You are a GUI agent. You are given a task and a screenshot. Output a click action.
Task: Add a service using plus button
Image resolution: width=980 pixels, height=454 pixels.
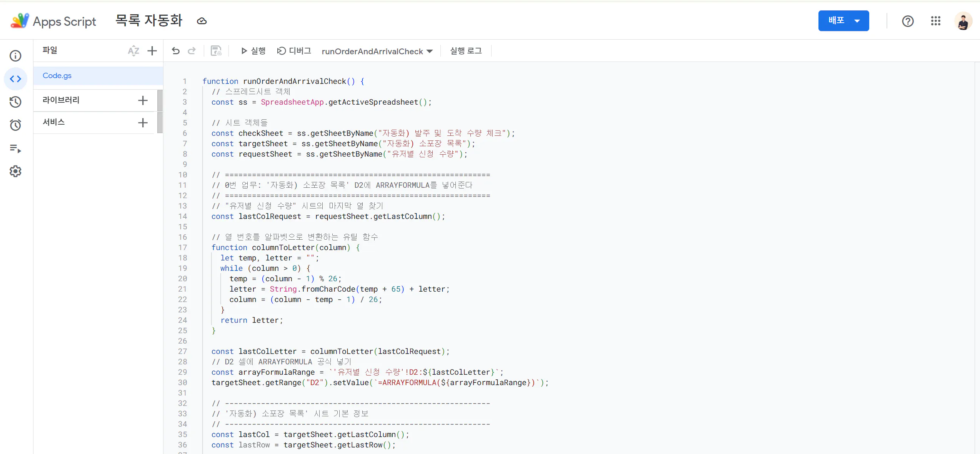point(143,123)
